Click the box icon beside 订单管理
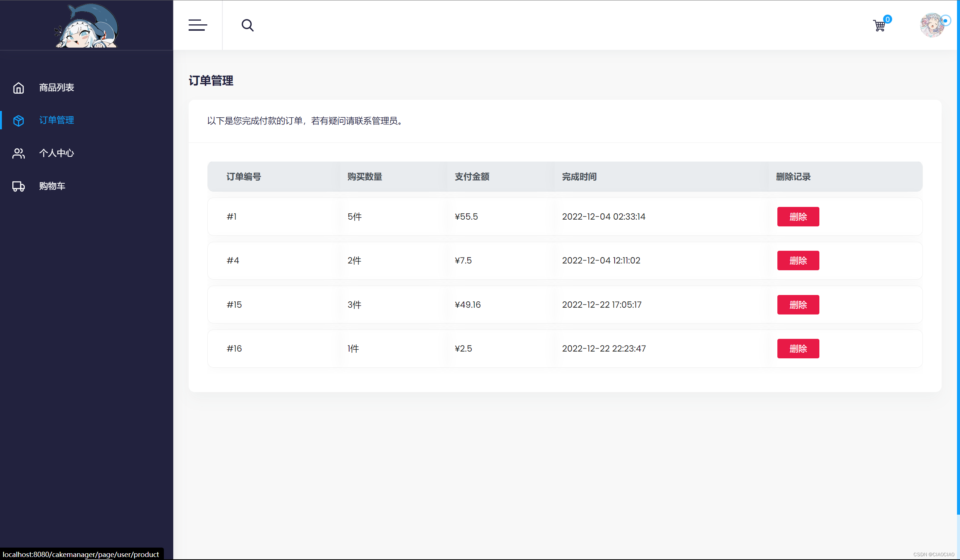The image size is (960, 560). pyautogui.click(x=18, y=121)
